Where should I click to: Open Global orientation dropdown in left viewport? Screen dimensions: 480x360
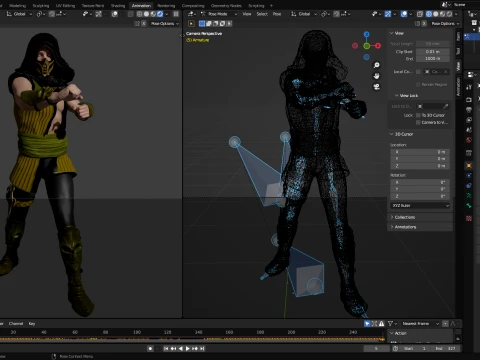(19, 14)
